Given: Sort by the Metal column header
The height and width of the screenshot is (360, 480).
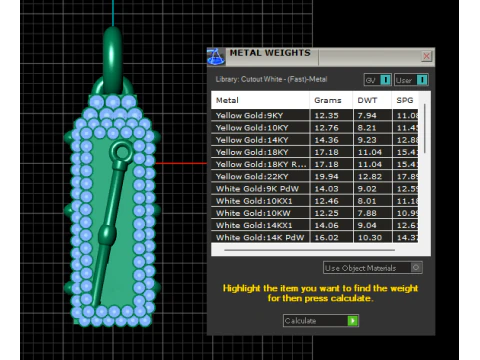Looking at the screenshot, I should click(260, 100).
